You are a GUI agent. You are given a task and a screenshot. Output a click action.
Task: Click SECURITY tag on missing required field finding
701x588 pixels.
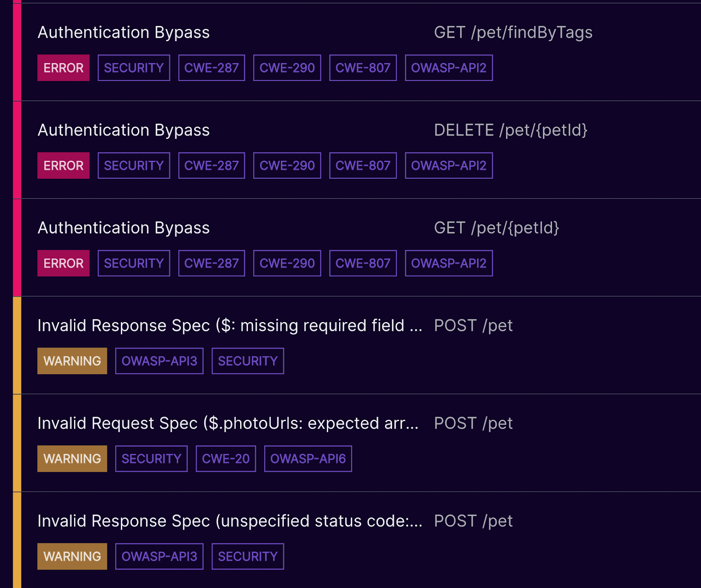click(248, 361)
